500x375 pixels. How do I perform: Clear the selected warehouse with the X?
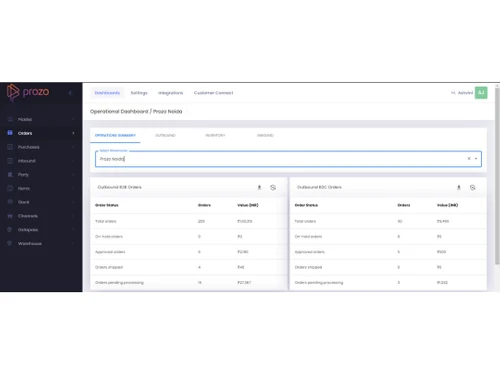point(469,159)
